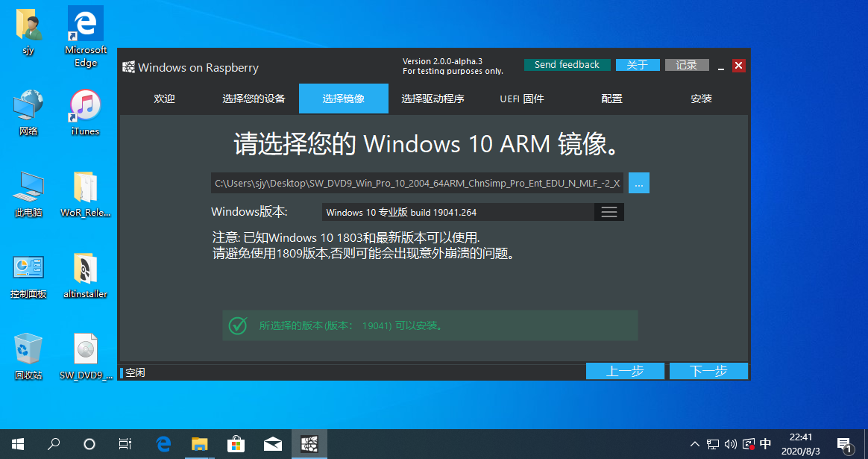Switch to the UEFI 固件 tab
Screen dimensions: 868x459
tap(522, 99)
